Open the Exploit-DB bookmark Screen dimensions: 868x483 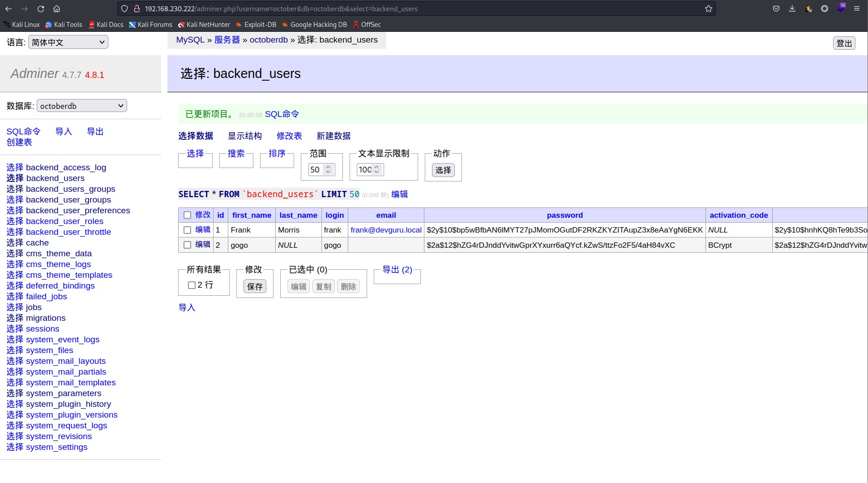pyautogui.click(x=256, y=25)
